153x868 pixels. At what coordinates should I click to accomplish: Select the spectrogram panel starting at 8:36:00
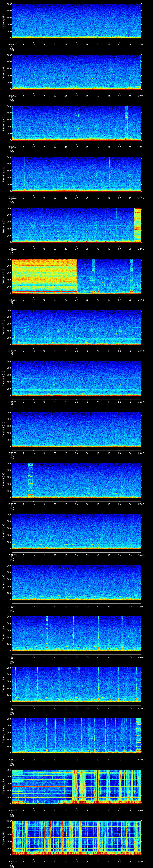(x=77, y=480)
